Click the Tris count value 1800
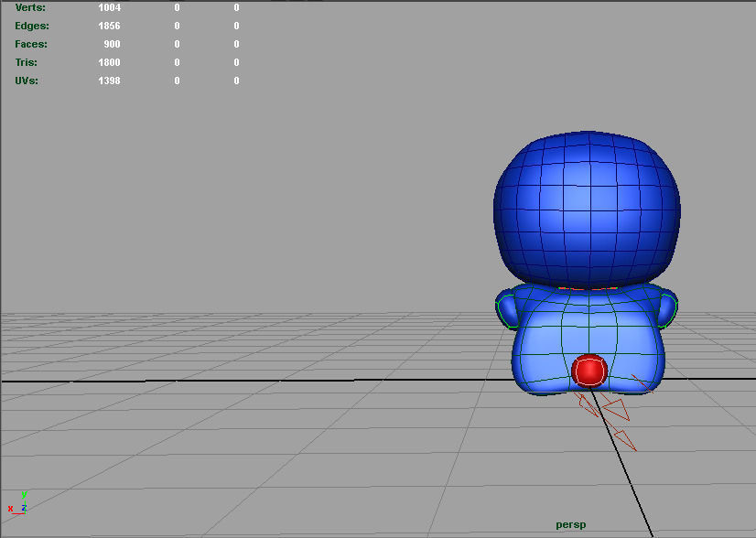The width and height of the screenshot is (756, 538). click(109, 62)
